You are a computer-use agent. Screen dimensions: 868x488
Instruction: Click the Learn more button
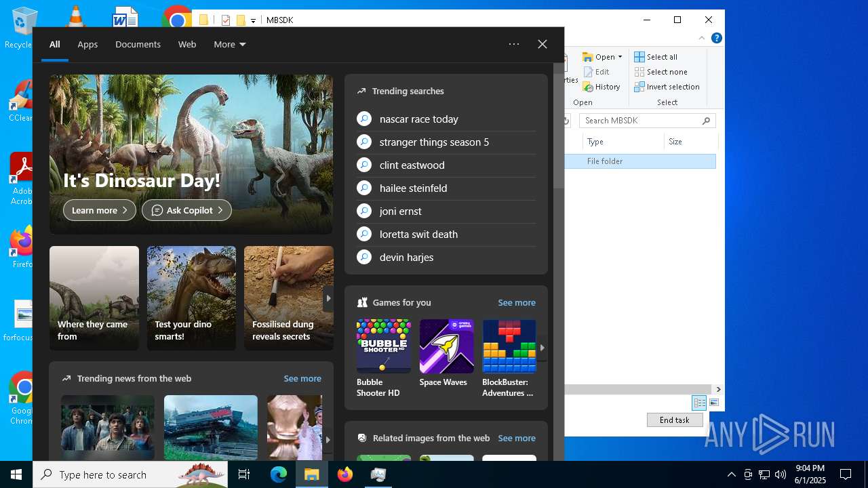coord(100,210)
